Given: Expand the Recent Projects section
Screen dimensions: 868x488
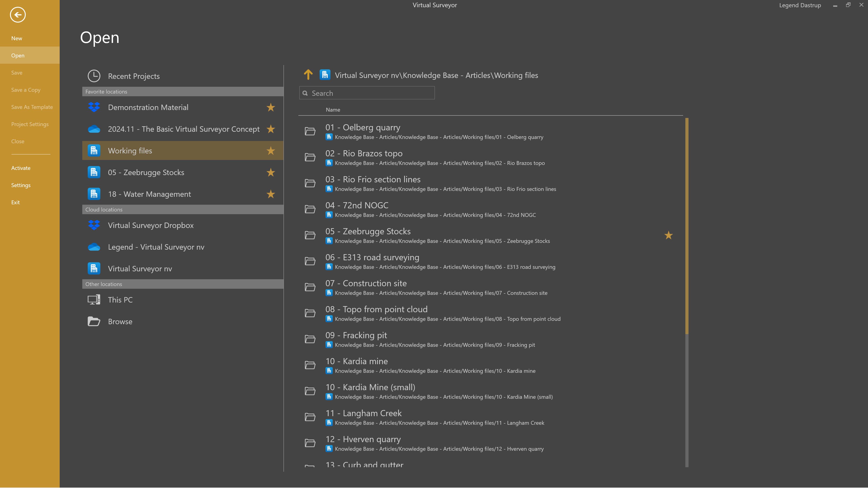Looking at the screenshot, I should point(133,76).
